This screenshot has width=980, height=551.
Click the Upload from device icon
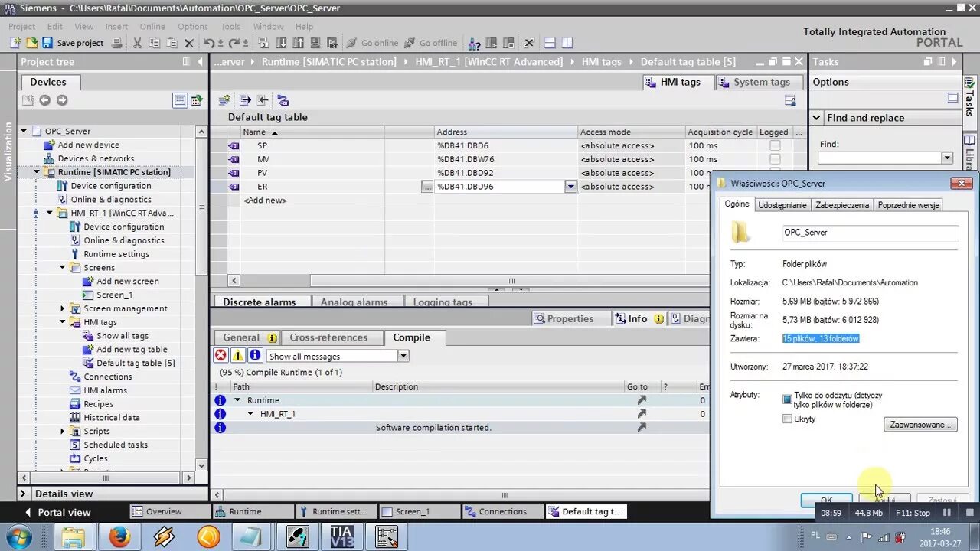297,43
